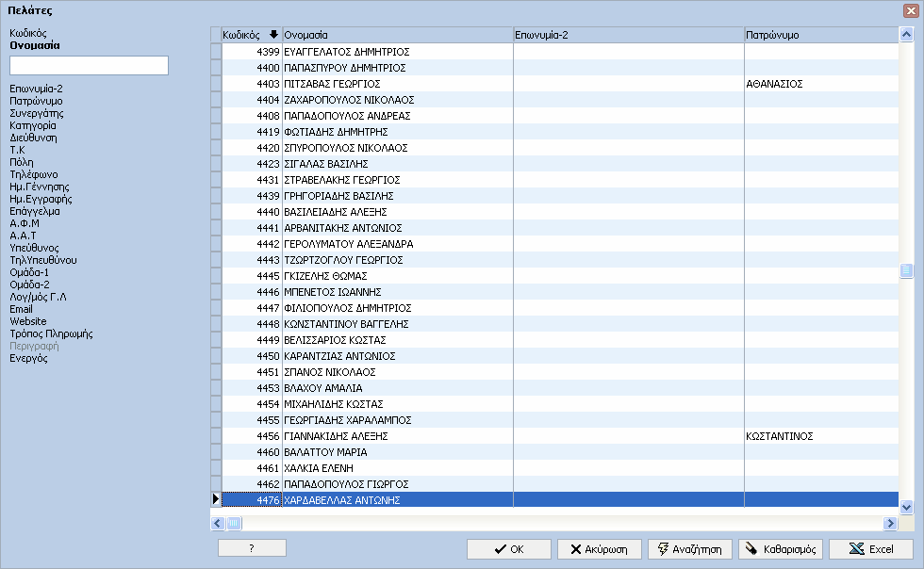Select the Ημ.Εγγραφής search criterion
Image resolution: width=924 pixels, height=569 pixels.
pos(41,199)
